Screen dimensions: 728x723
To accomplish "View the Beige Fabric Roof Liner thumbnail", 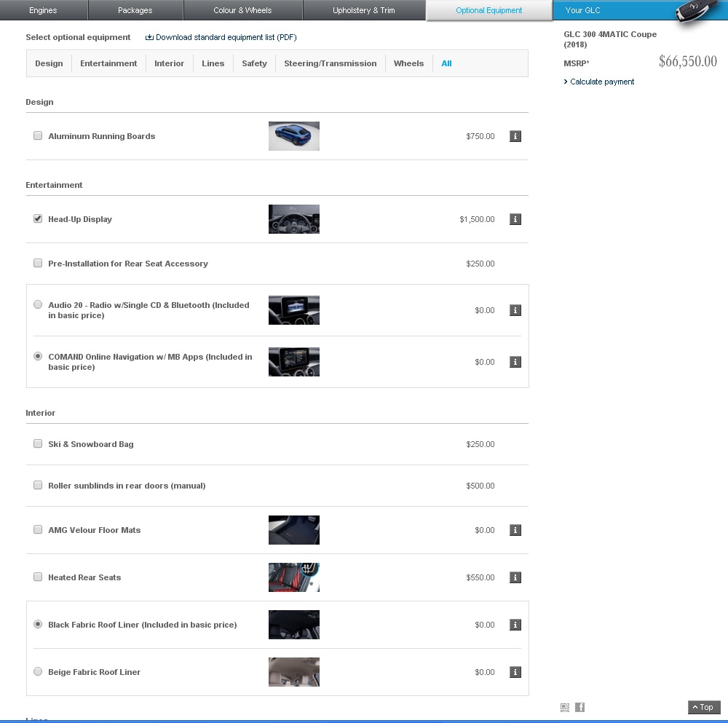I will 294,672.
